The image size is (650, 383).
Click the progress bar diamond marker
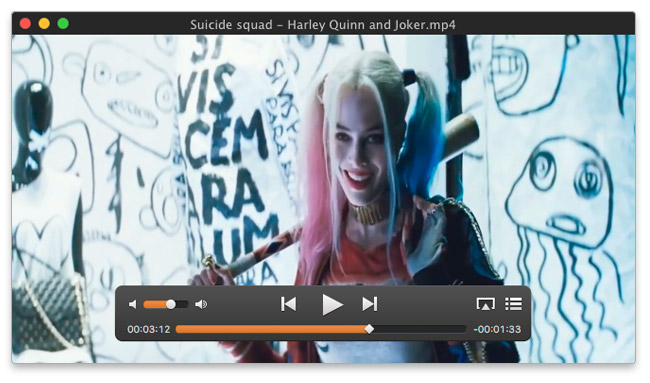[369, 330]
